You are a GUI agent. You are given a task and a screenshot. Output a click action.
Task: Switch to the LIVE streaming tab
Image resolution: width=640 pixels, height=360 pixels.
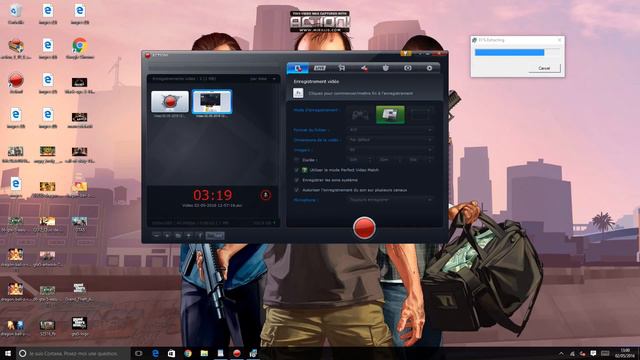pos(320,68)
